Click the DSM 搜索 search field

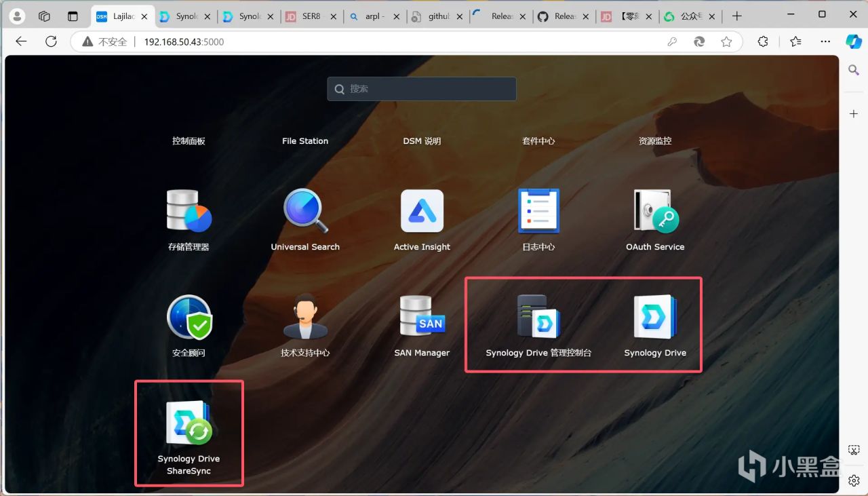point(422,89)
